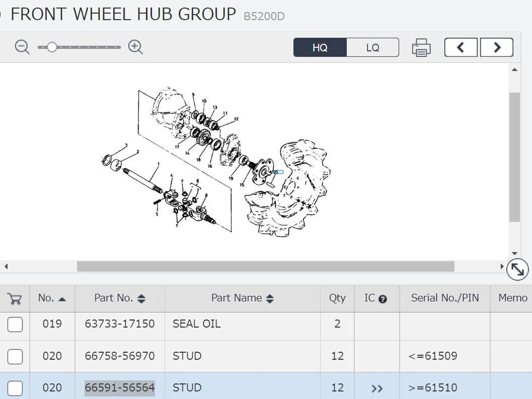Select the HQ quality tab

(320, 47)
